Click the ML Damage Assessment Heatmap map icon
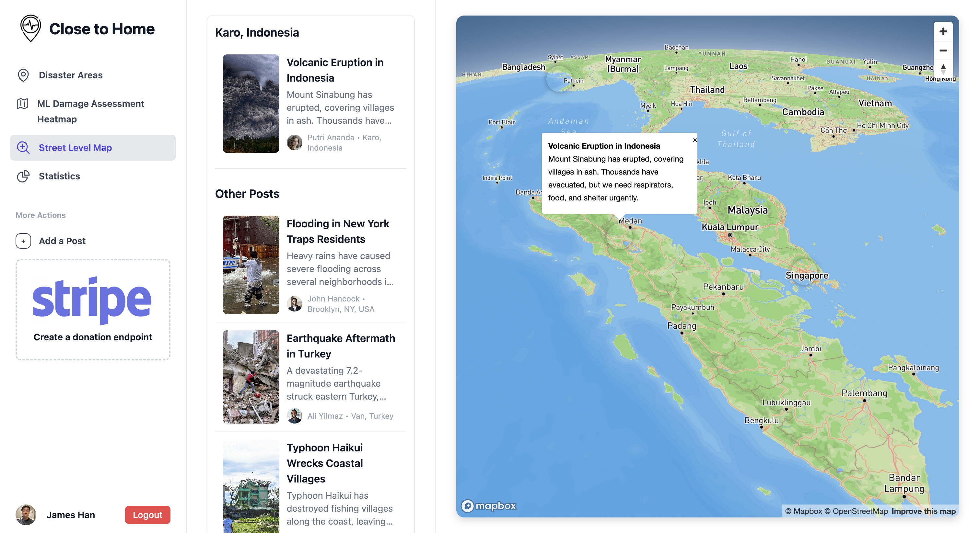This screenshot has width=980, height=533. tap(22, 103)
